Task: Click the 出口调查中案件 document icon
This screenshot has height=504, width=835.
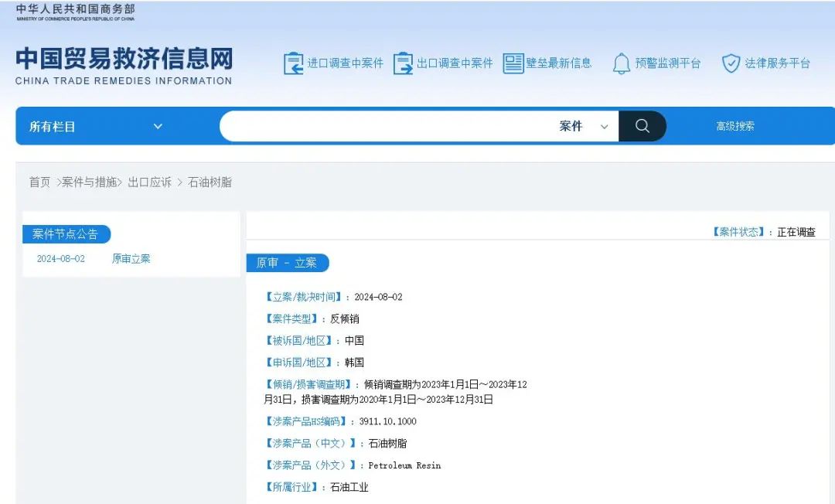Action: tap(403, 63)
